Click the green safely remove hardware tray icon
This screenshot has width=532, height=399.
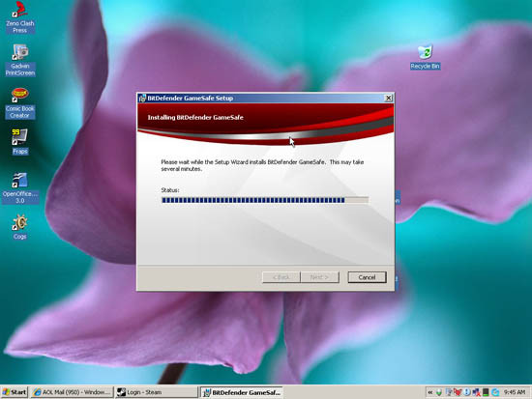(439, 392)
